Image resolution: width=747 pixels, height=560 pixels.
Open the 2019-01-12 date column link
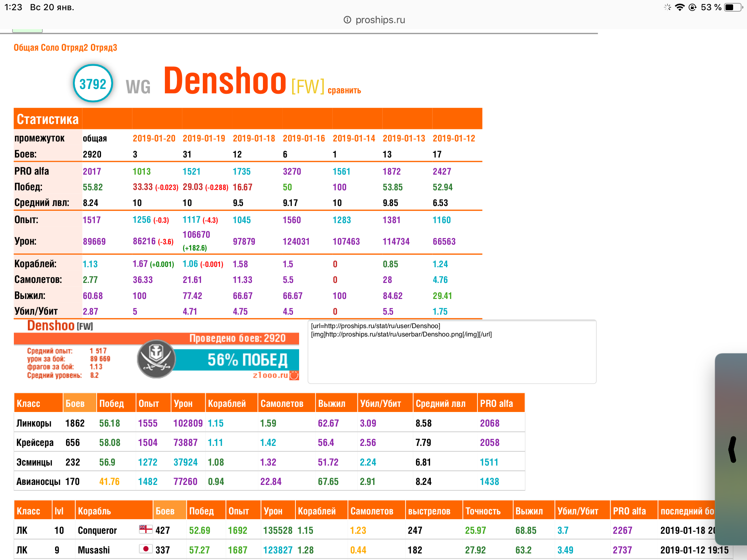coord(454,139)
